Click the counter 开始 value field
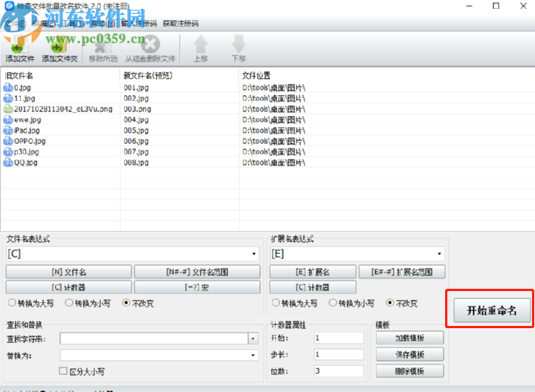 (339, 338)
